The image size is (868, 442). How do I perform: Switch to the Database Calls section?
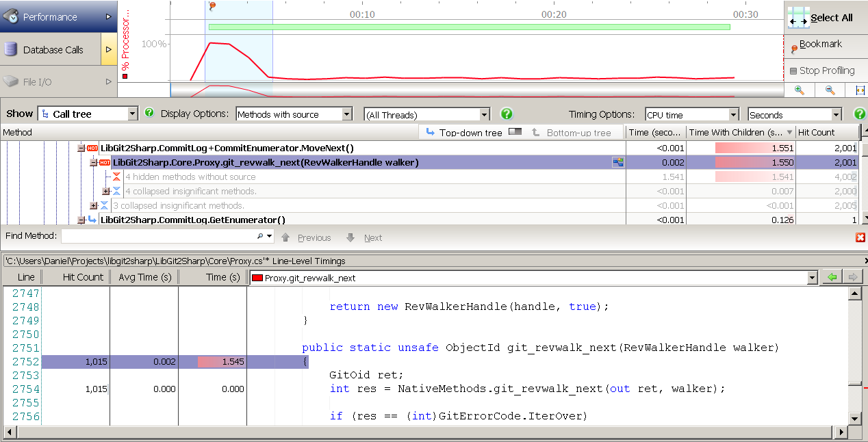pyautogui.click(x=50, y=49)
